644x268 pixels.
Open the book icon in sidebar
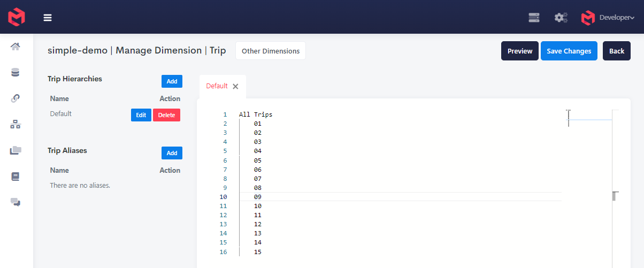click(16, 176)
